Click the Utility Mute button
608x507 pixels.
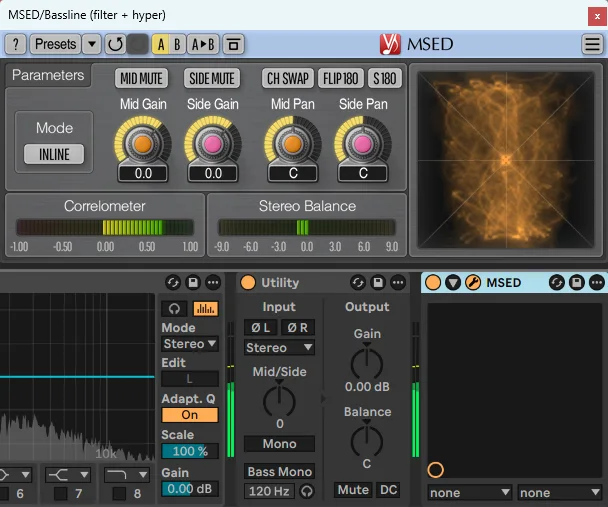tap(353, 490)
